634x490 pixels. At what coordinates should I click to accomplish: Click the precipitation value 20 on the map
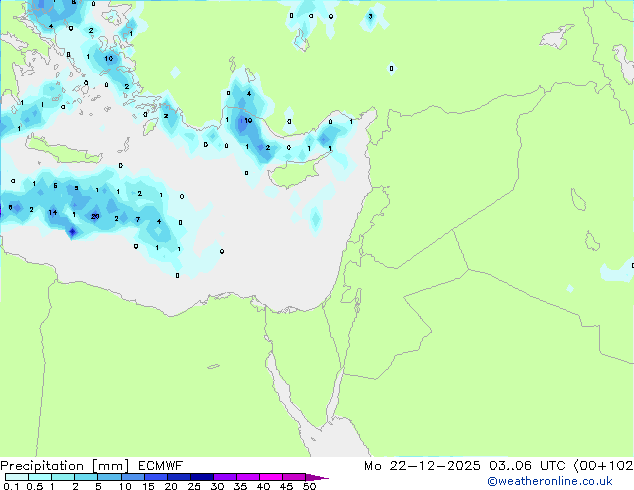coord(95,216)
